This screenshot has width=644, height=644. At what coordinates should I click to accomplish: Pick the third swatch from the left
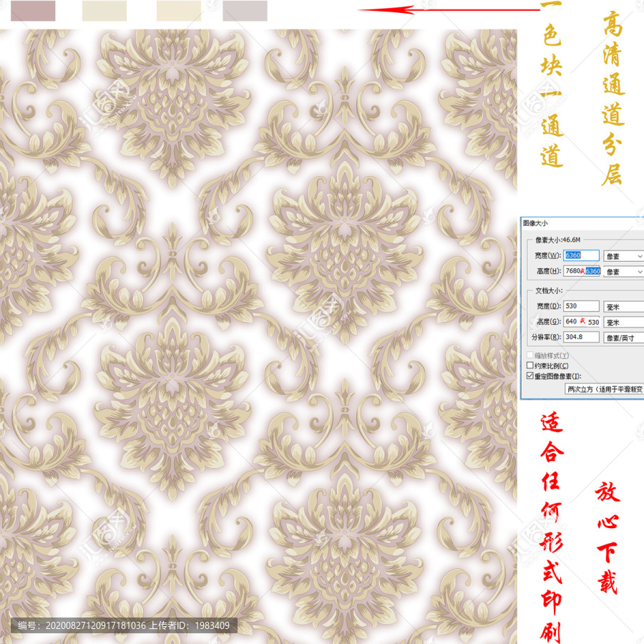[179, 11]
